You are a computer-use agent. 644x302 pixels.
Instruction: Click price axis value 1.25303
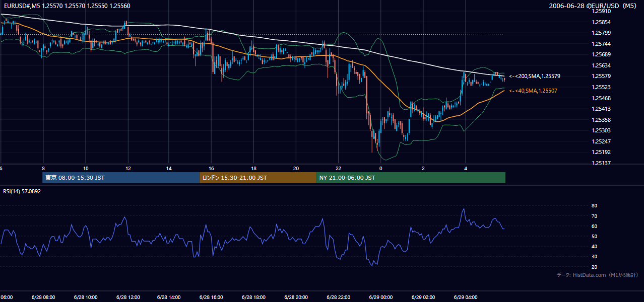tap(601, 130)
